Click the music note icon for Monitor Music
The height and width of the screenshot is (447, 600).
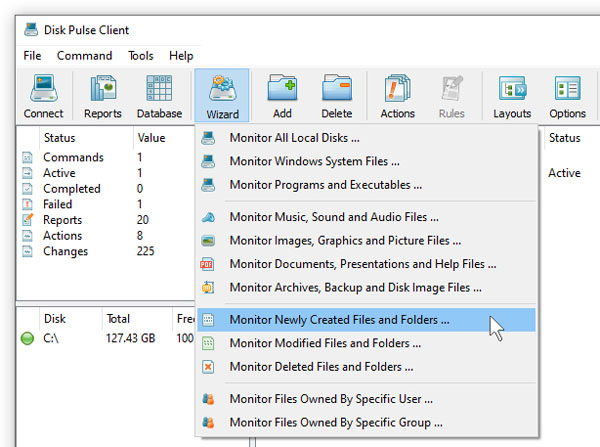click(208, 217)
